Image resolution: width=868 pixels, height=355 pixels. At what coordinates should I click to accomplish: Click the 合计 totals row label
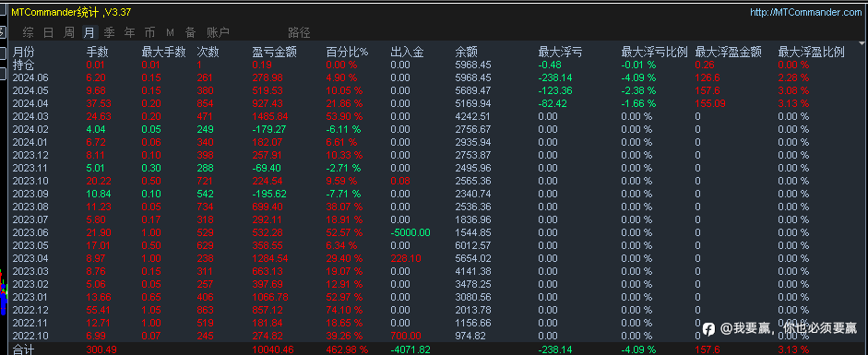coord(23,349)
